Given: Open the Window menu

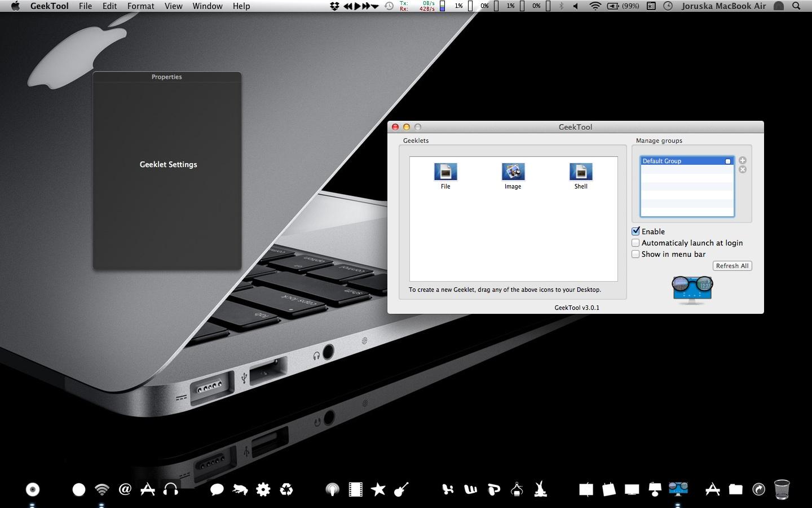Looking at the screenshot, I should point(208,6).
